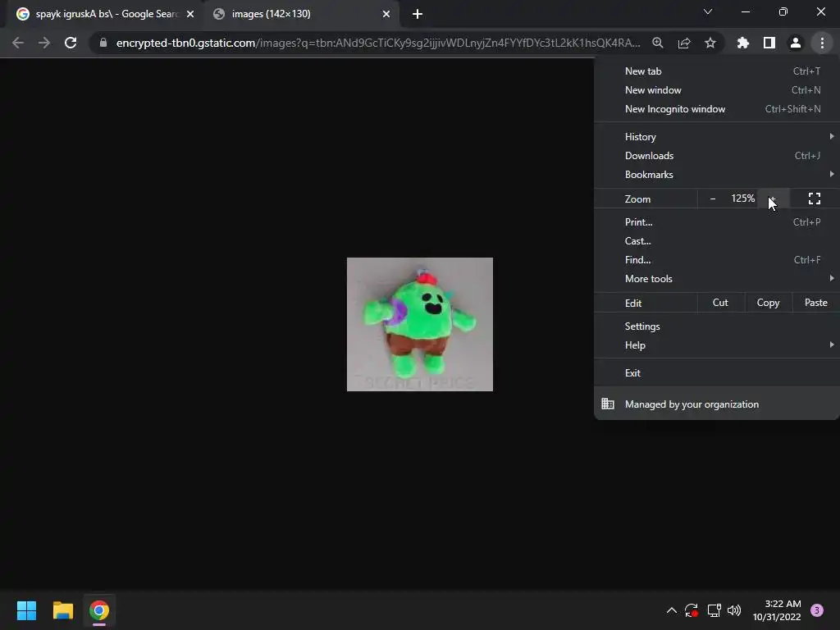The width and height of the screenshot is (840, 630).
Task: Open the notification badge showing 3
Action: pos(817,610)
